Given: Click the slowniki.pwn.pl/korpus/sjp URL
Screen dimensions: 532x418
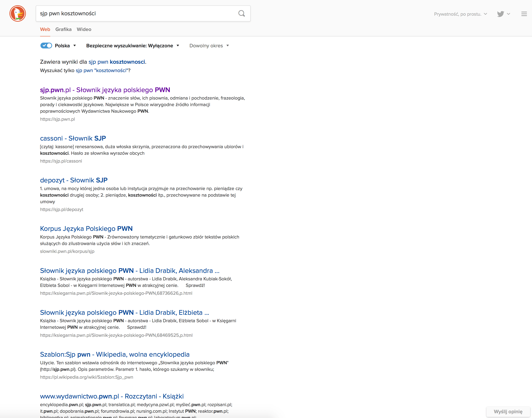Looking at the screenshot, I should coord(67,251).
